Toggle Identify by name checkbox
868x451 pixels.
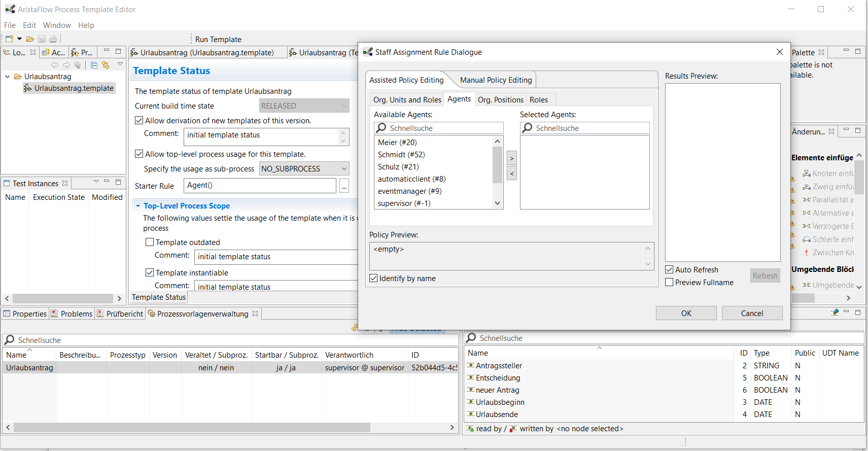pos(373,278)
